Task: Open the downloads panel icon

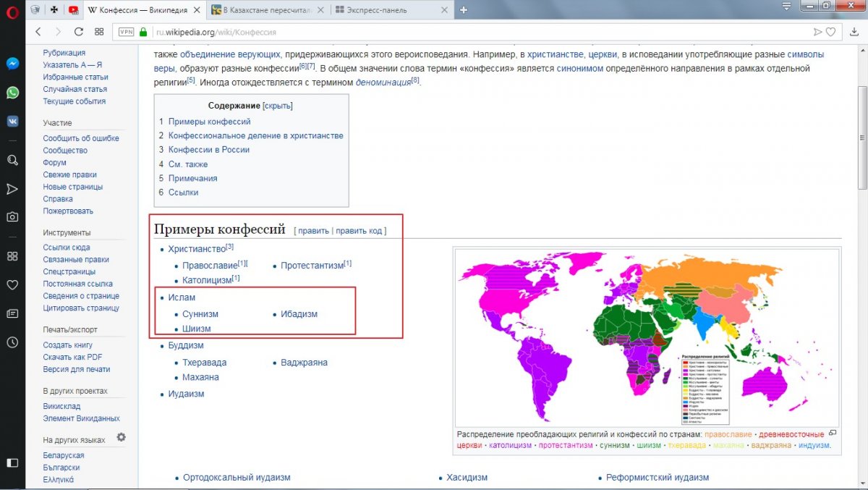Action: 854,32
